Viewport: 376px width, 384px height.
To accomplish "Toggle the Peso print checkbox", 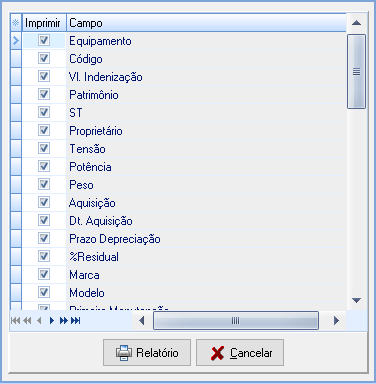I will 44,184.
